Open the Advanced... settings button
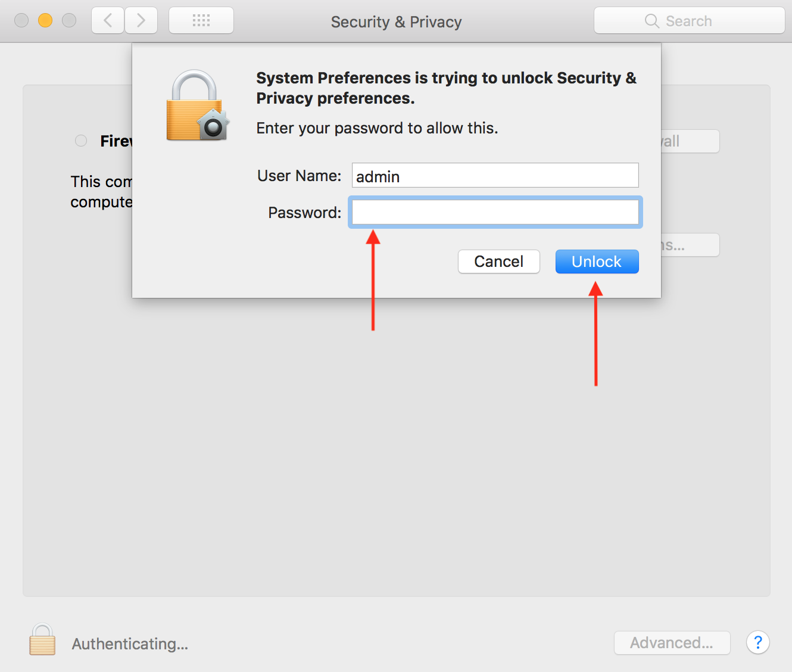792x672 pixels. (672, 643)
